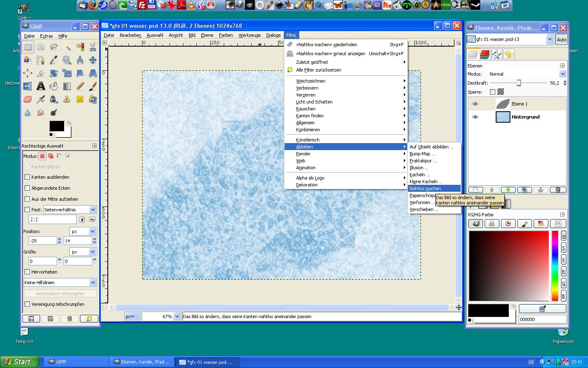Expand the Weichzeichnen submenu

[x=346, y=81]
